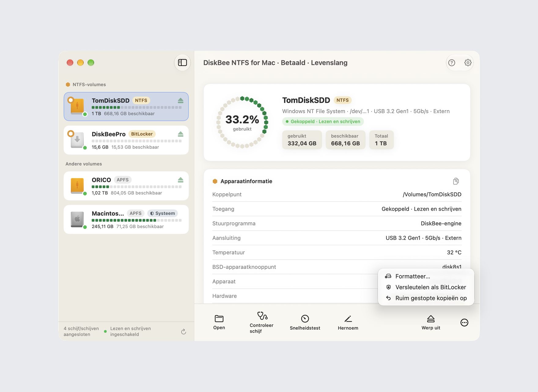Start the Snelheidstest
Viewport: 538px width, 392px height.
click(x=305, y=322)
